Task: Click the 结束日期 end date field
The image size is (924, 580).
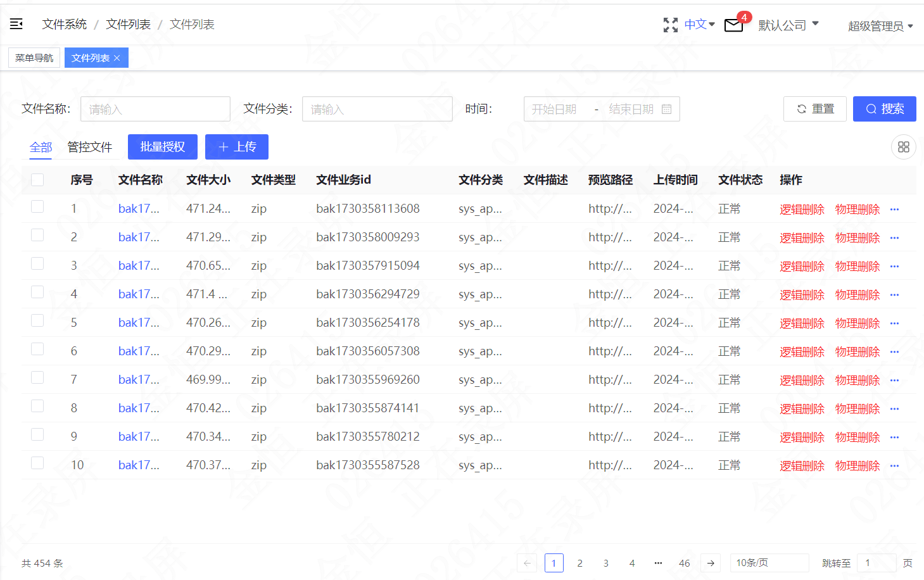Action: (631, 109)
